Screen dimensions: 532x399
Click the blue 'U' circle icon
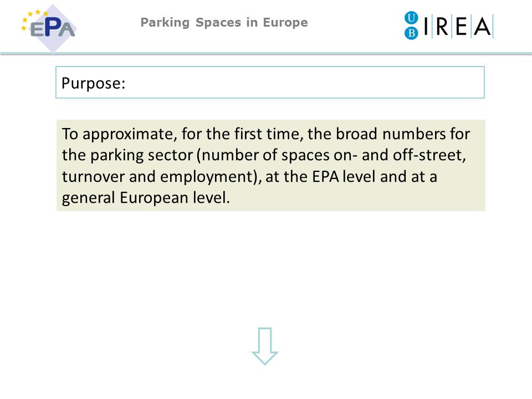tap(411, 18)
